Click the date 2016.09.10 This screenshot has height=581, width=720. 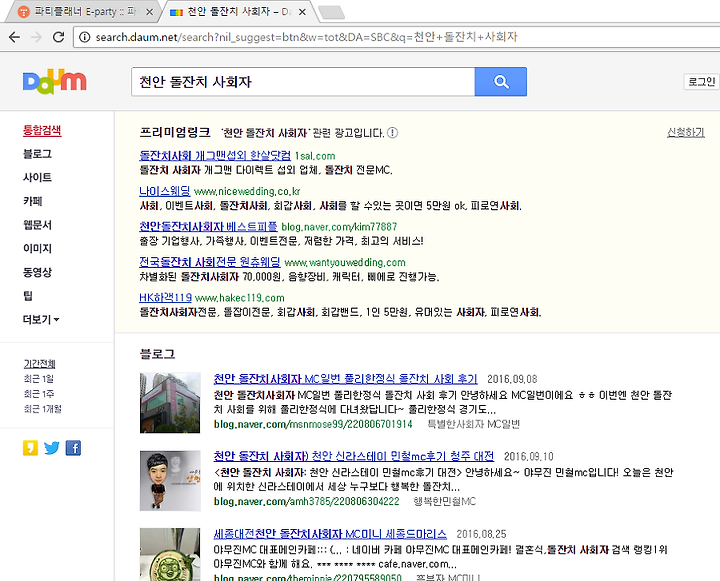pos(529,456)
